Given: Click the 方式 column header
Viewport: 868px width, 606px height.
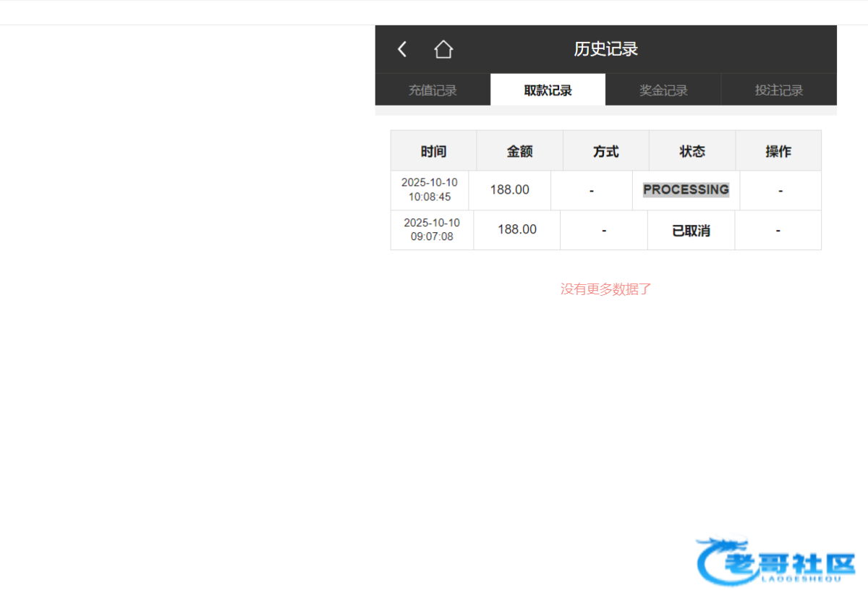Looking at the screenshot, I should 605,151.
